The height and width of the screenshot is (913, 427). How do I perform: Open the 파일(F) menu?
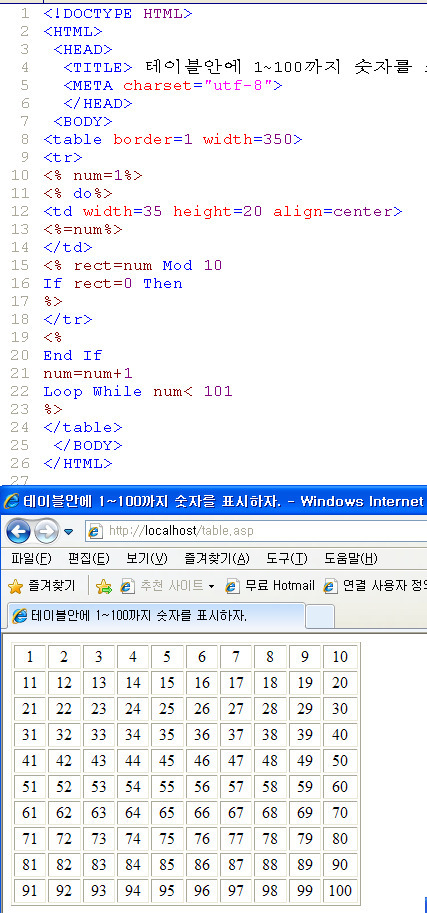pos(31,560)
